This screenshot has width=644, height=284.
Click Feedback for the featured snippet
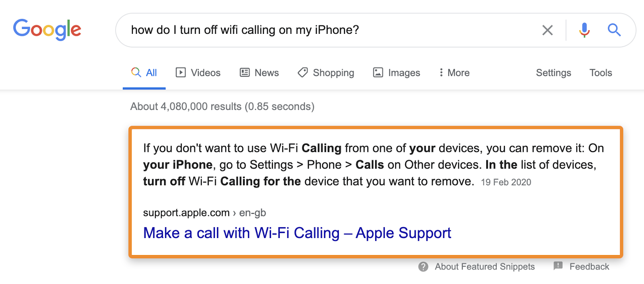click(x=589, y=266)
